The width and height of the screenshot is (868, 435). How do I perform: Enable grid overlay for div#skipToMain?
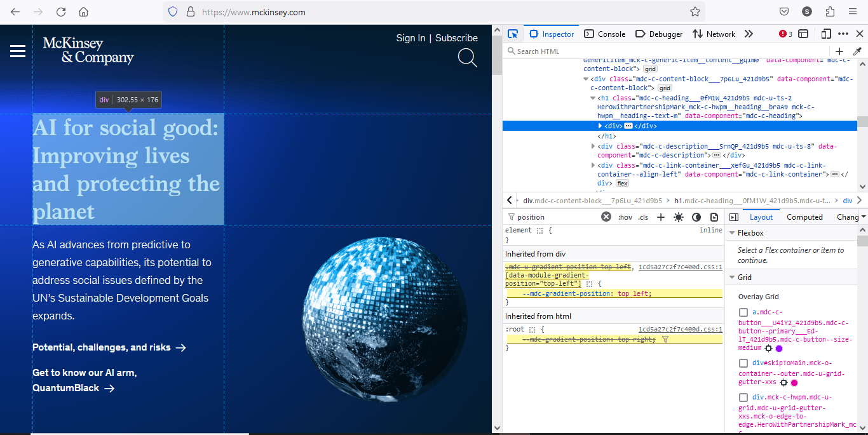pos(743,363)
